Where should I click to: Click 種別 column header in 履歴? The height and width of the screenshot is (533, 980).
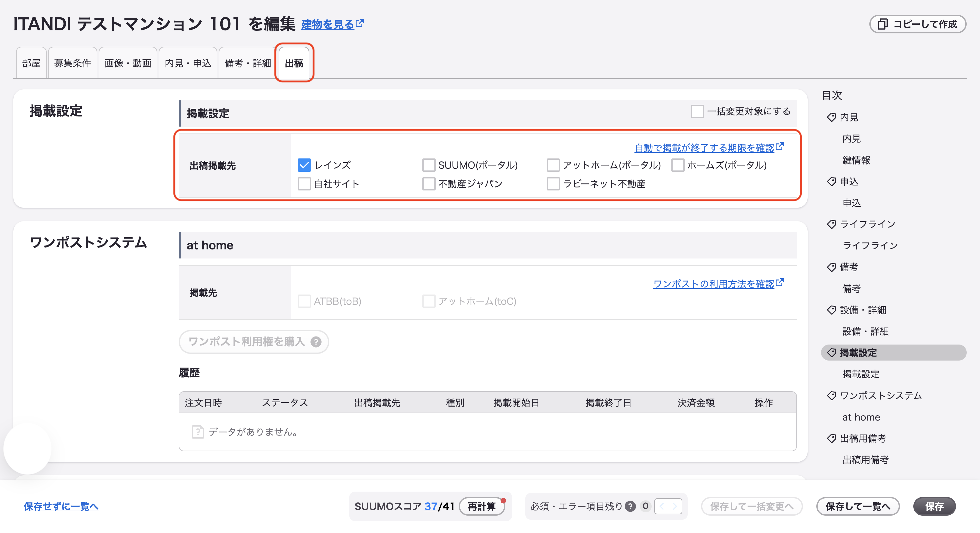455,403
